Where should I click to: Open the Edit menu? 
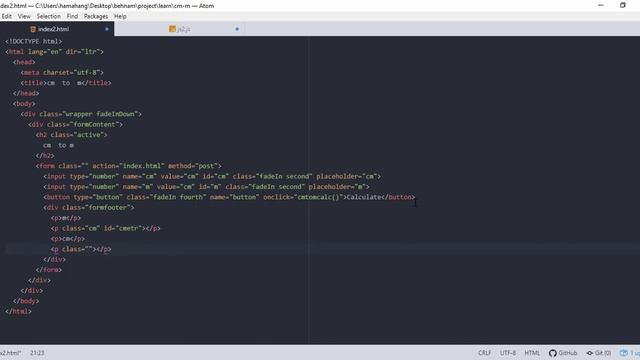click(7, 16)
